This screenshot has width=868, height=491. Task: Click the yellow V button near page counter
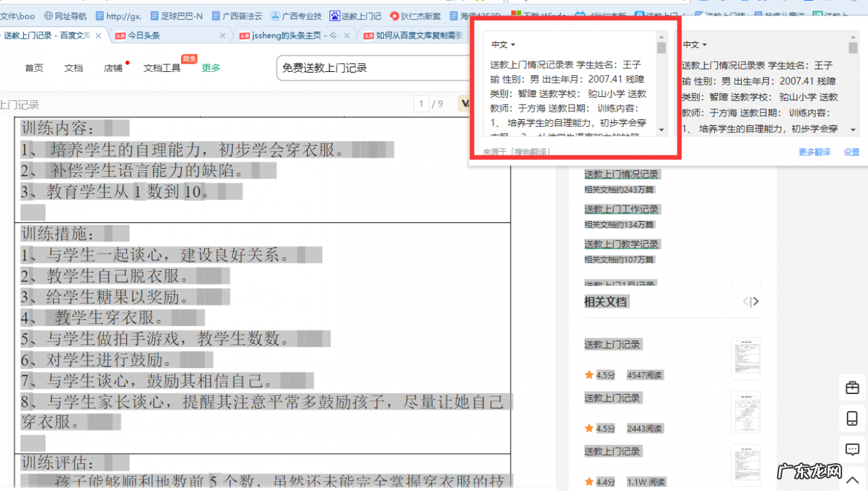click(x=465, y=103)
